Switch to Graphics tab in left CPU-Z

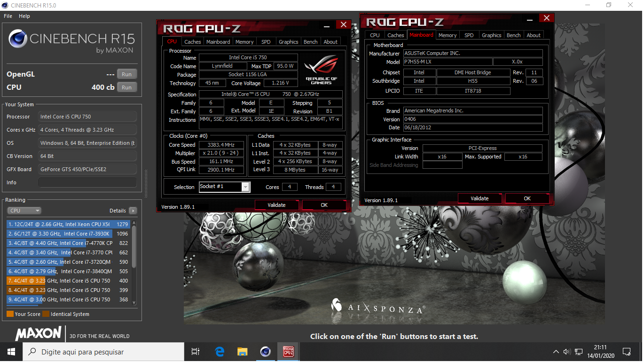pyautogui.click(x=289, y=42)
